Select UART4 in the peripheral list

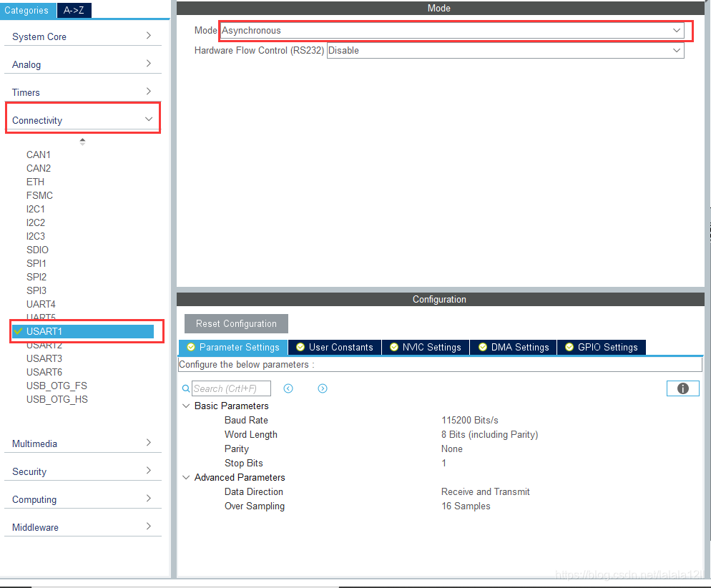pos(41,304)
